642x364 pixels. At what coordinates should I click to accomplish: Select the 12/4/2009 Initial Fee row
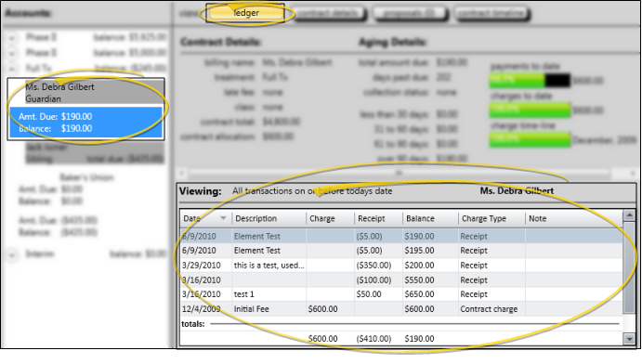pyautogui.click(x=401, y=309)
